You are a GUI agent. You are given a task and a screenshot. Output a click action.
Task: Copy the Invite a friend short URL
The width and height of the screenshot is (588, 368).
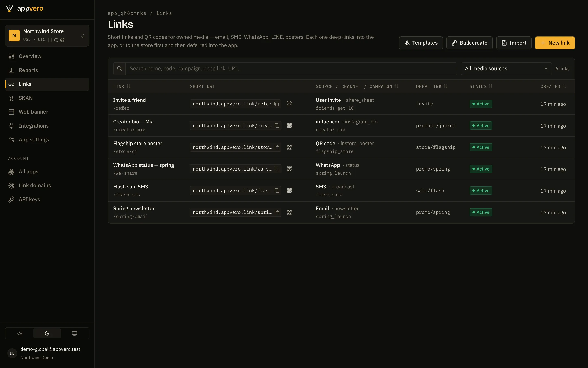(x=276, y=104)
